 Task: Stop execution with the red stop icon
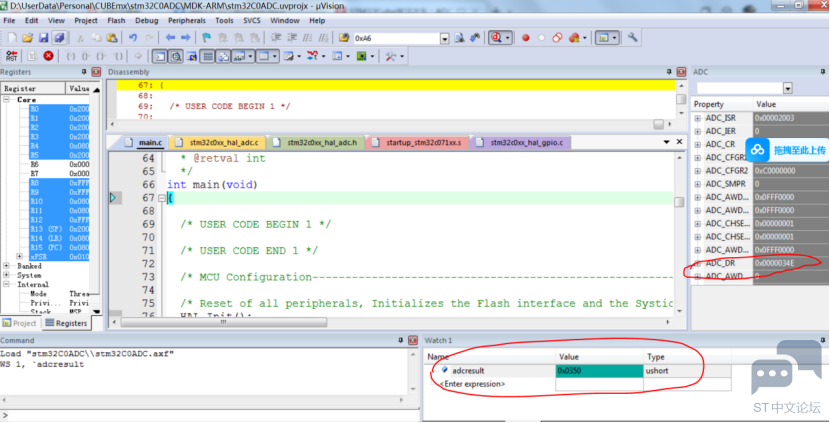tap(48, 56)
